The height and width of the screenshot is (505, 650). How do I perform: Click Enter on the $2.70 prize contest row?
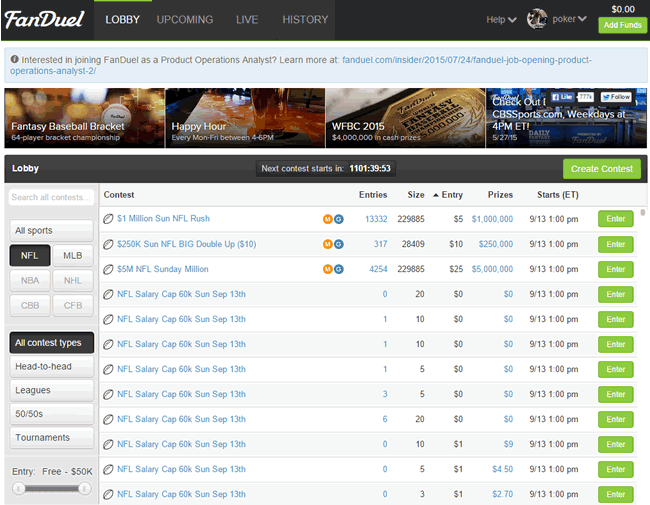616,494
